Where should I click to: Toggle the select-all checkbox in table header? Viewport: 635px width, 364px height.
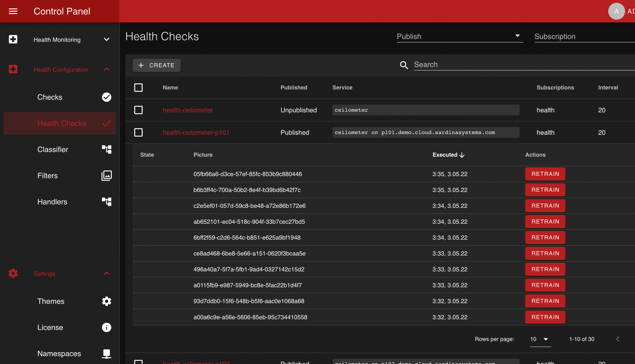138,87
